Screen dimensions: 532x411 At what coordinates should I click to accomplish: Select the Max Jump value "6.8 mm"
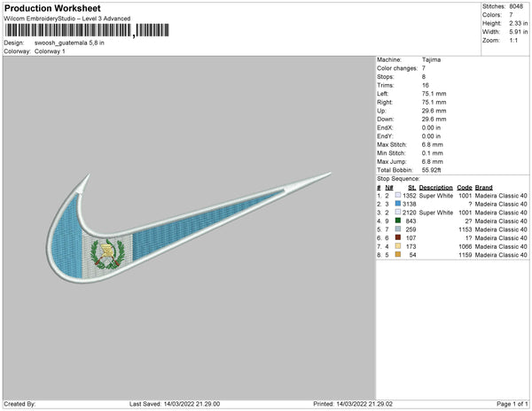pyautogui.click(x=433, y=161)
